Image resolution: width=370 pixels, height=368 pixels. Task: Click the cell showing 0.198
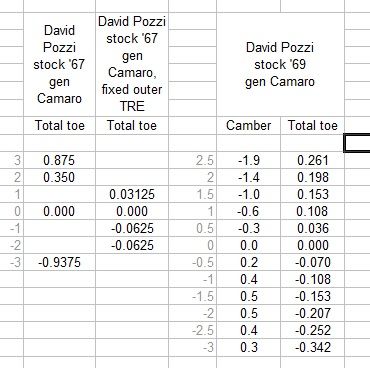click(x=312, y=177)
